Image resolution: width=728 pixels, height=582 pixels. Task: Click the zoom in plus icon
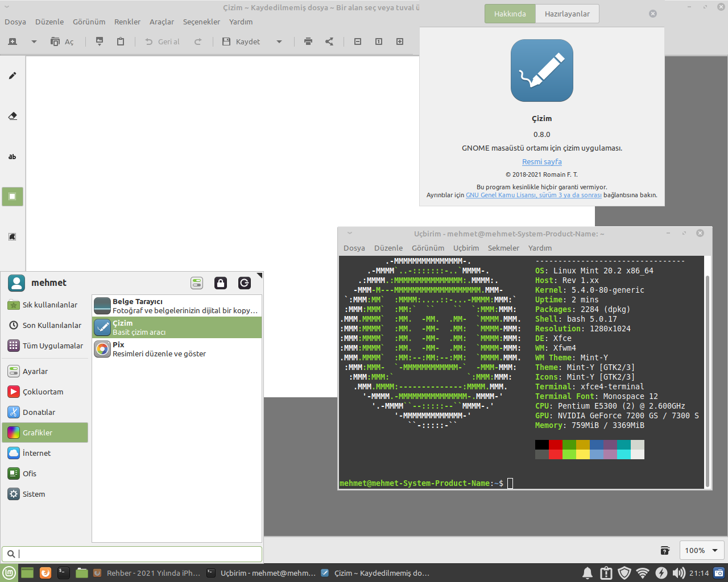(x=400, y=41)
